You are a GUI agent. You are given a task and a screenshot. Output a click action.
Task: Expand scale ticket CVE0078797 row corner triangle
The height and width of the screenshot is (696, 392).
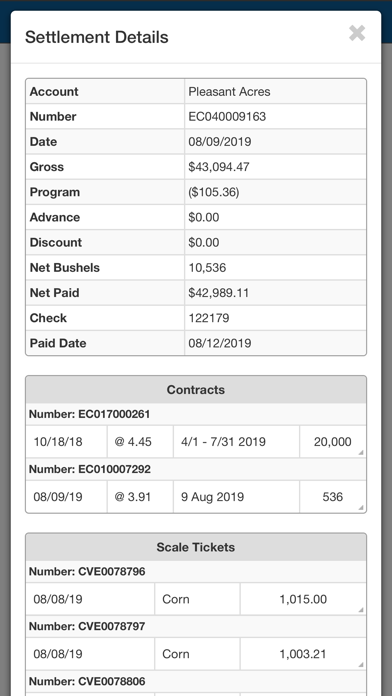[361, 664]
